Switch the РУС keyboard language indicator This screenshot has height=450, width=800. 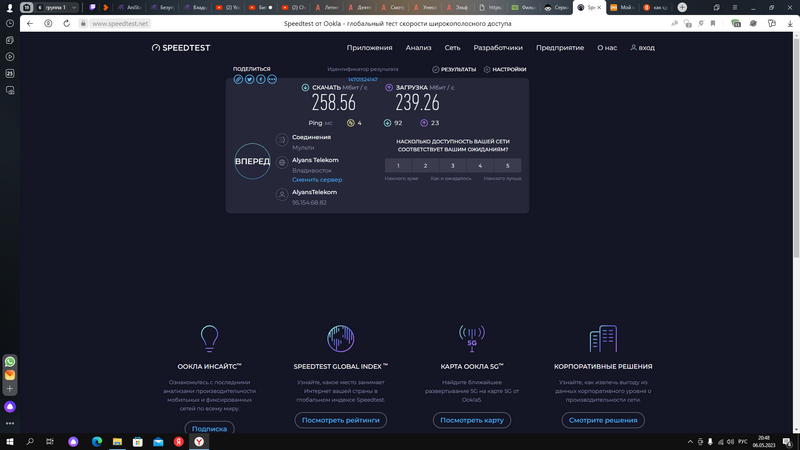pyautogui.click(x=742, y=442)
